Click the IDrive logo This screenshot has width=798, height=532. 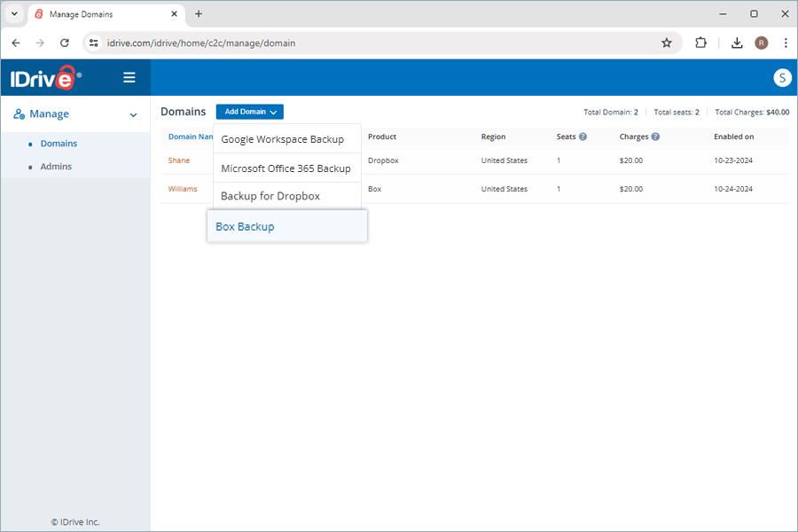tap(42, 77)
